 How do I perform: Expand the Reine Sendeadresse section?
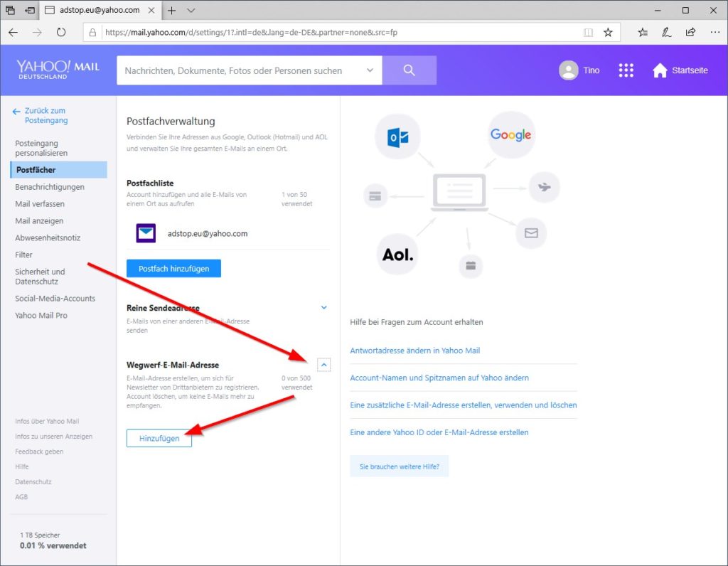click(323, 307)
